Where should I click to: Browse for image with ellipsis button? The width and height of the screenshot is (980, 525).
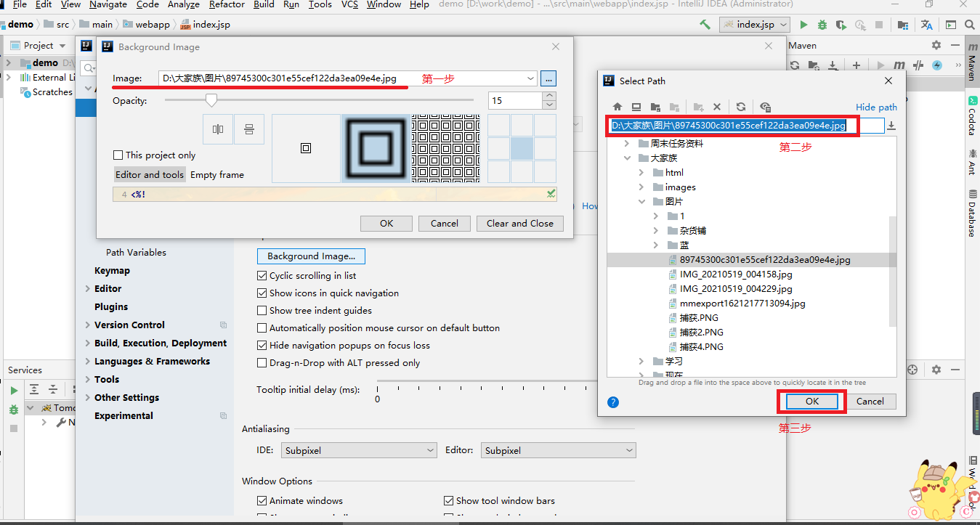click(x=548, y=78)
